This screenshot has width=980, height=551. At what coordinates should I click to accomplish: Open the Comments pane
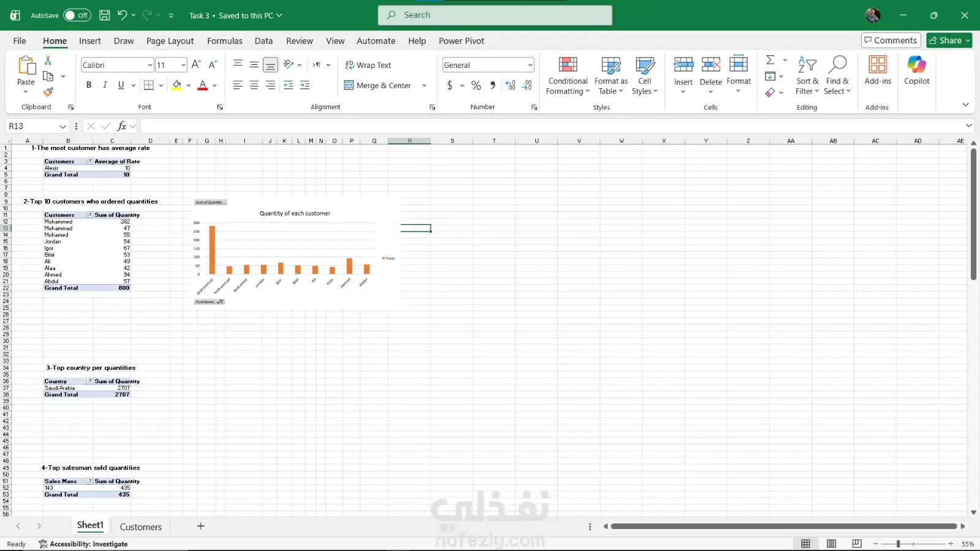click(891, 40)
